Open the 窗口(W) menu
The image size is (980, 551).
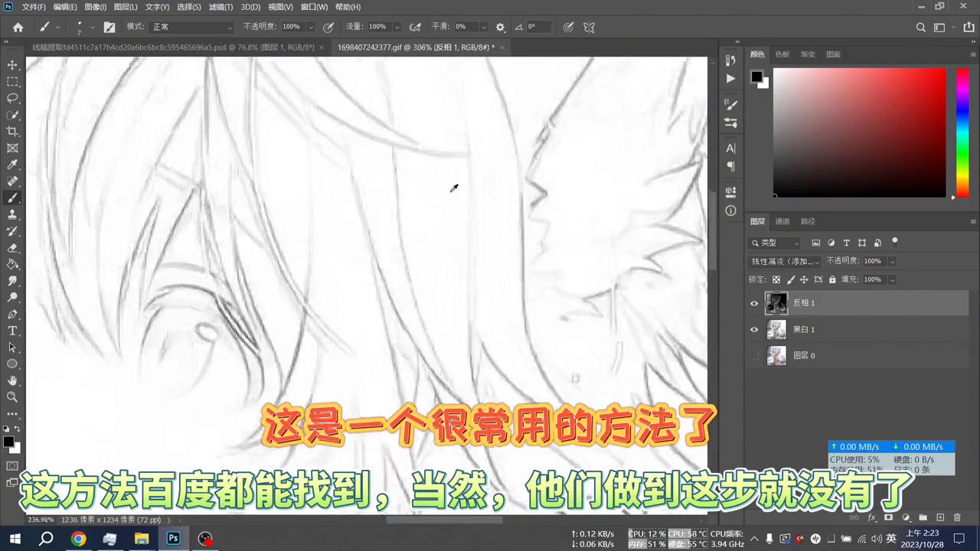[314, 7]
